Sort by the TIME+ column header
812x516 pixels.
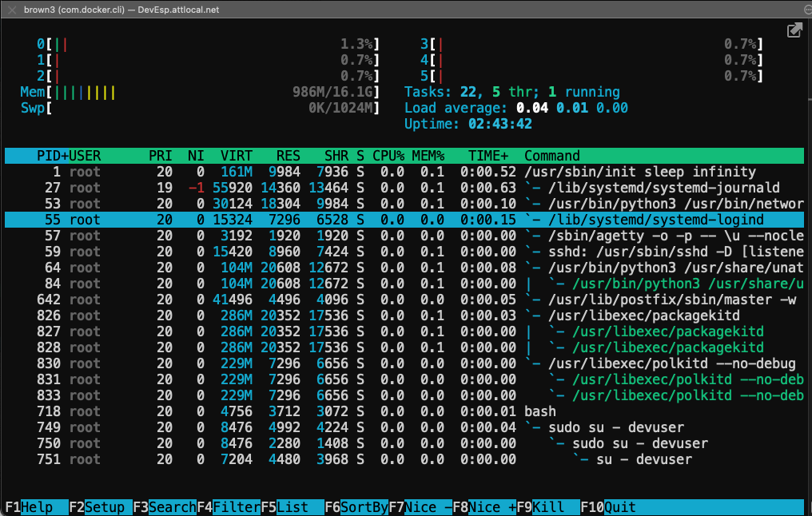[488, 156]
